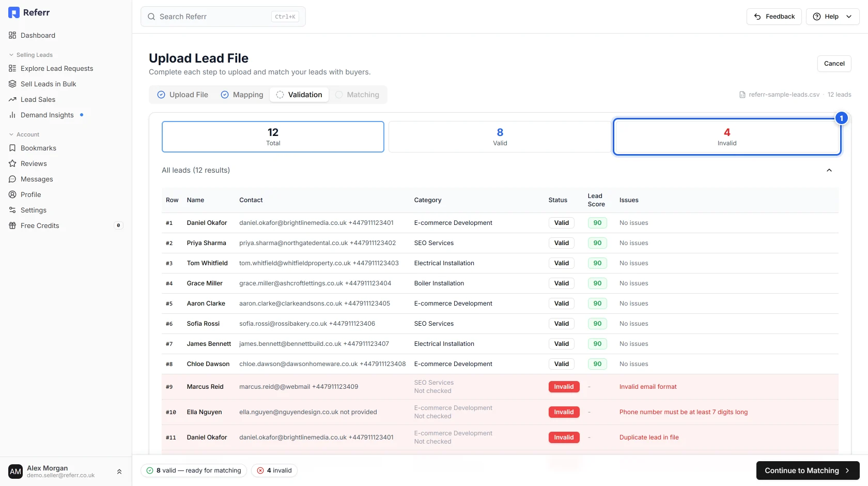Click the referr-sample-leads.csv file icon
Image resolution: width=868 pixels, height=486 pixels.
(x=742, y=95)
